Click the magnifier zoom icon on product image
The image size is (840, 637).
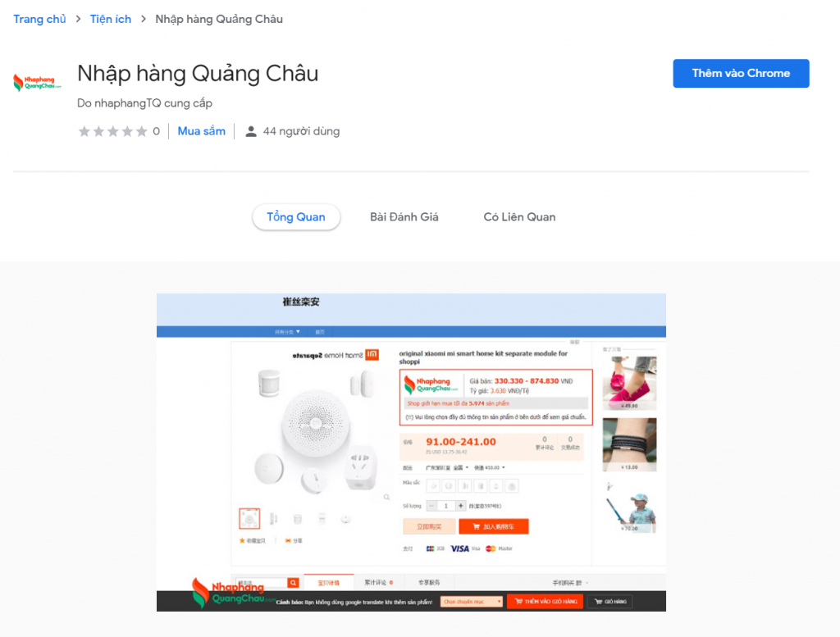[387, 498]
